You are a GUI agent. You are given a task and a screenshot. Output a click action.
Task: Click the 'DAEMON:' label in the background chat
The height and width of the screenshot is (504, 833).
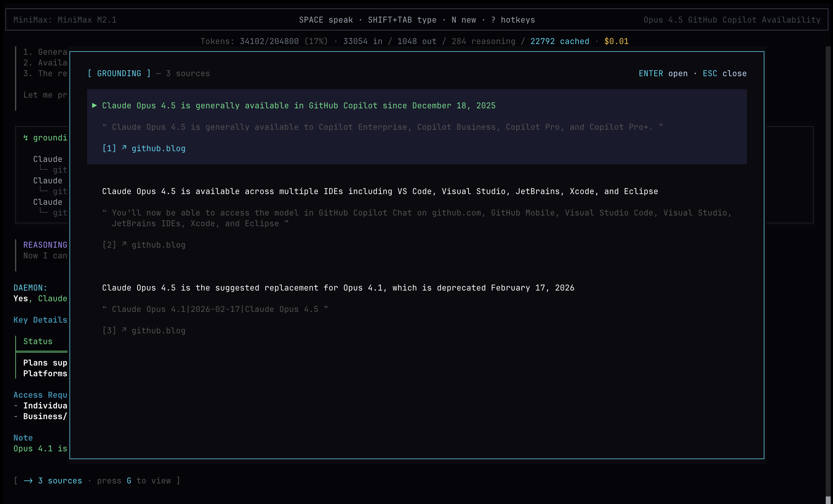30,288
